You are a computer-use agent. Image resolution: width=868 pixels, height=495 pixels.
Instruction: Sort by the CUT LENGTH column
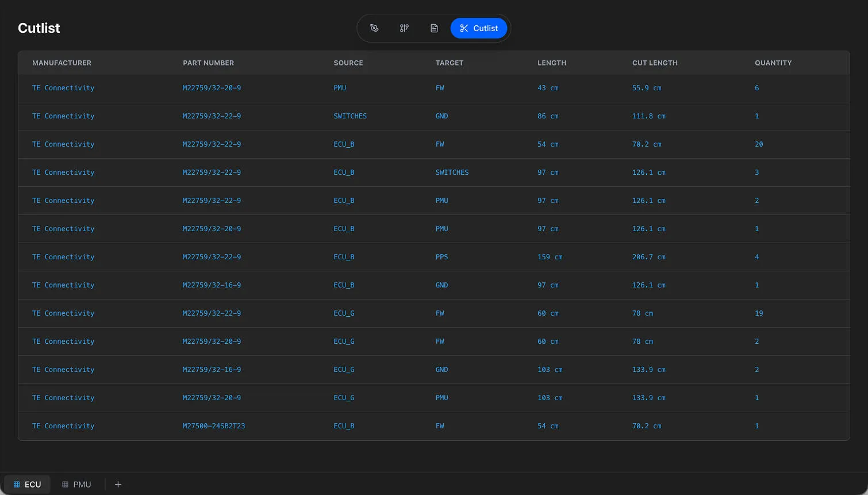pos(655,63)
